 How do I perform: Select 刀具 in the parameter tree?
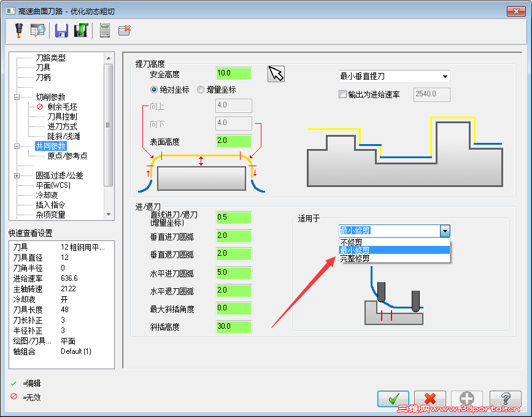[x=43, y=67]
